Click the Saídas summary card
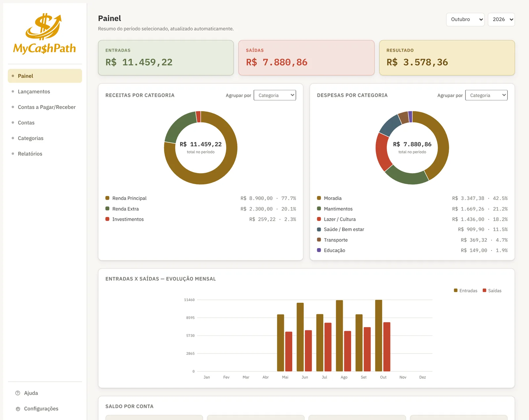The width and height of the screenshot is (529, 420). pos(306,58)
